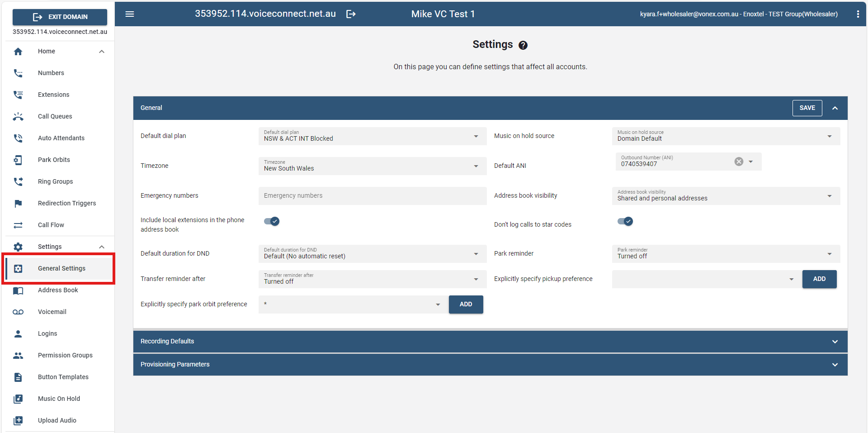This screenshot has height=433, width=868.
Task: Click the Voicemail icon in sidebar
Action: (18, 312)
